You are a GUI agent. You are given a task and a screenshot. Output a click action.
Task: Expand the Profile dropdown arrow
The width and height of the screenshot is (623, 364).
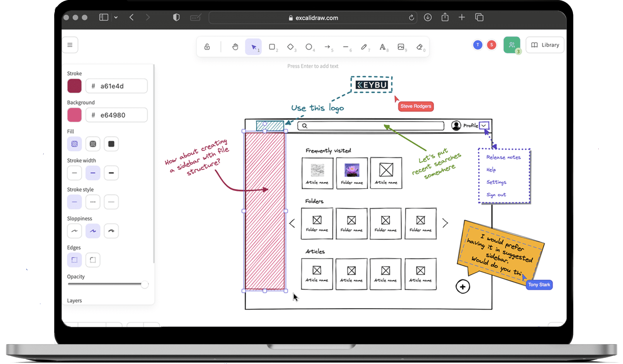click(484, 126)
